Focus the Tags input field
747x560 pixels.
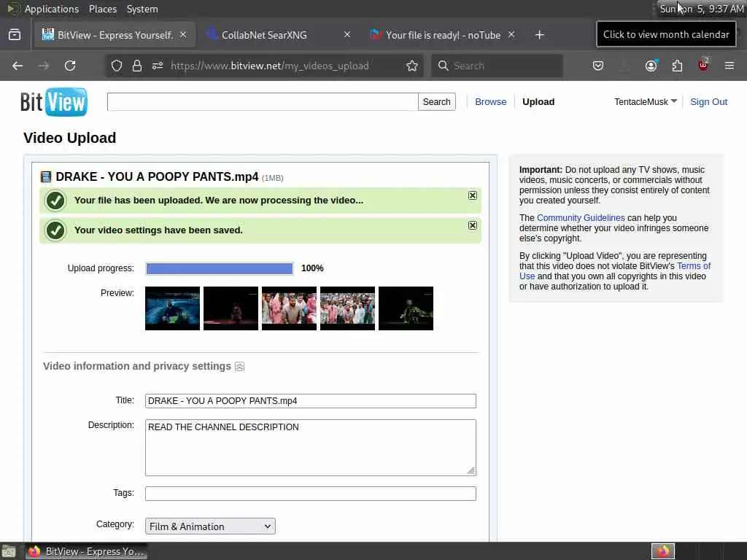click(311, 494)
